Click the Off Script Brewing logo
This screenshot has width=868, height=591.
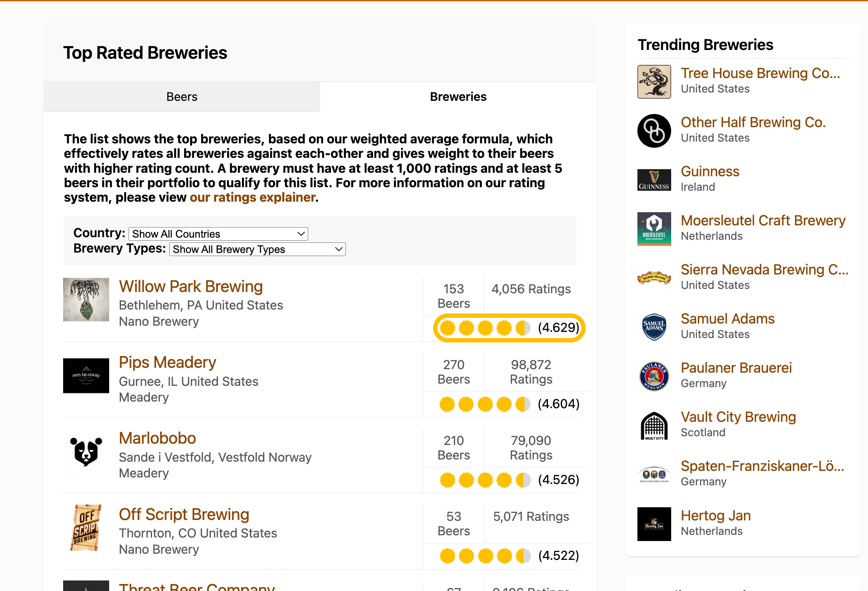tap(86, 527)
